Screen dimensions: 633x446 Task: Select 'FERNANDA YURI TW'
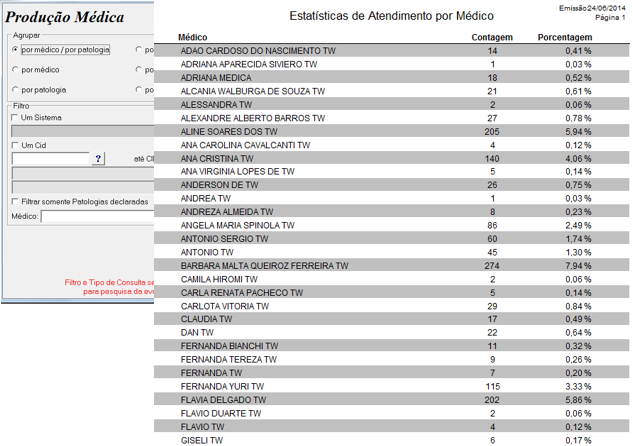click(391, 386)
